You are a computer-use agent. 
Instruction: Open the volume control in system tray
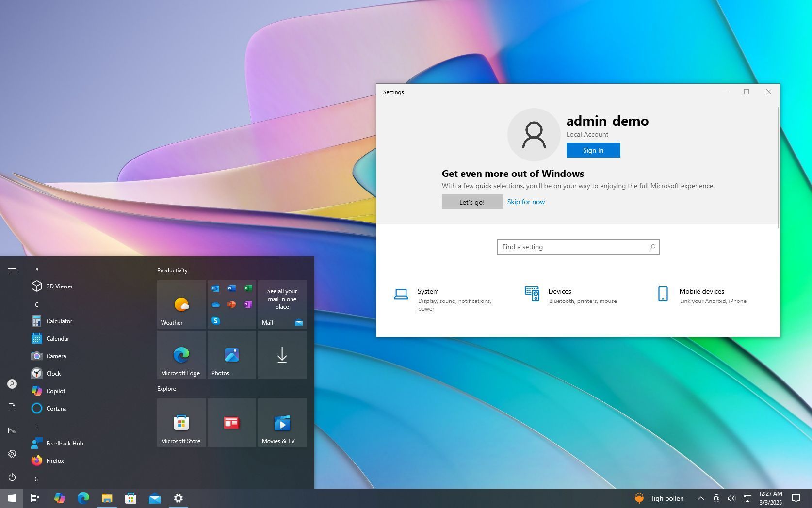coord(731,498)
